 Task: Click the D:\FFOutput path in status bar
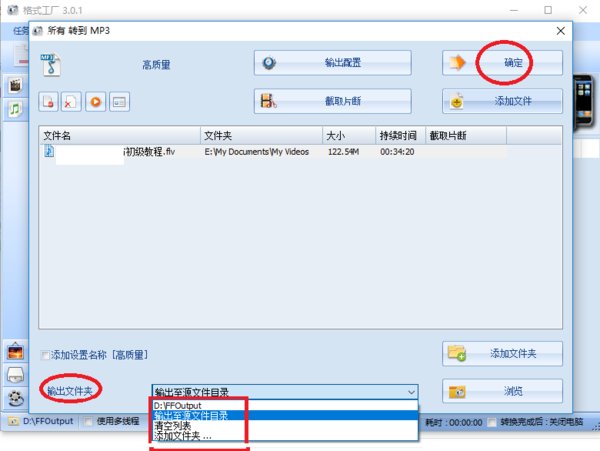[48, 421]
